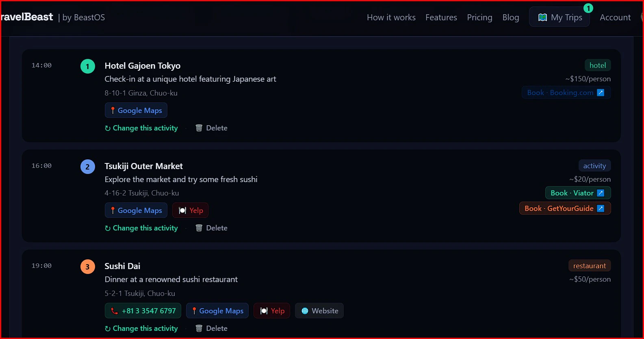The height and width of the screenshot is (339, 644).
Task: Click the activity category tag
Action: point(594,166)
